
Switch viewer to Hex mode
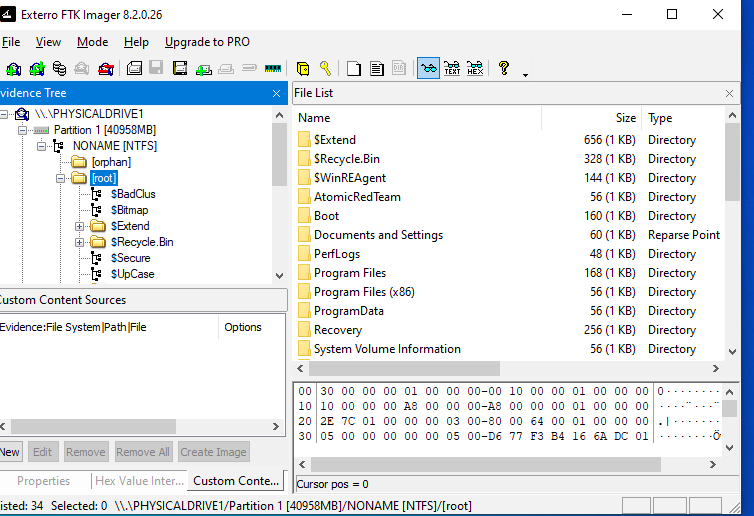475,69
